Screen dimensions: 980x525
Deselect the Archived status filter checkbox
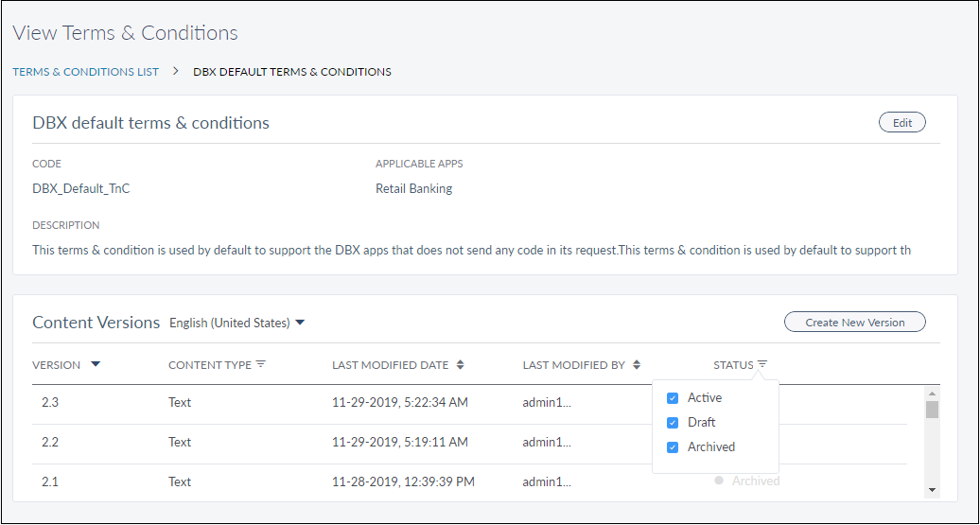tap(673, 447)
